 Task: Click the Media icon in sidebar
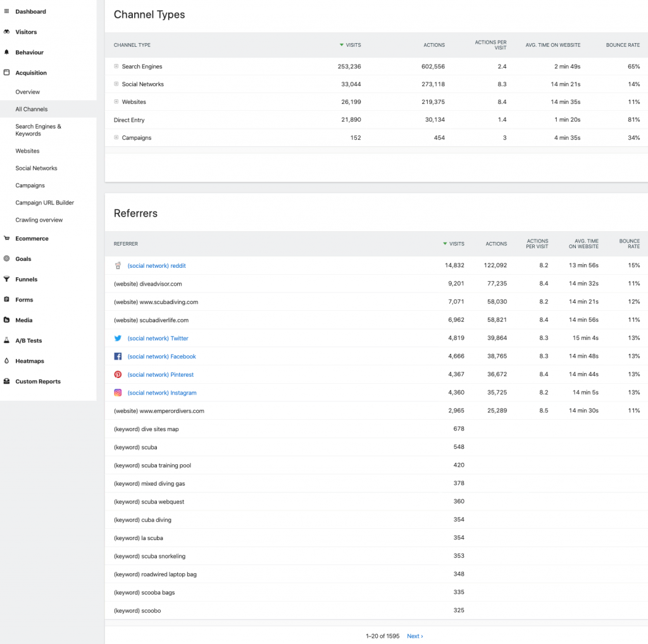click(x=6, y=320)
